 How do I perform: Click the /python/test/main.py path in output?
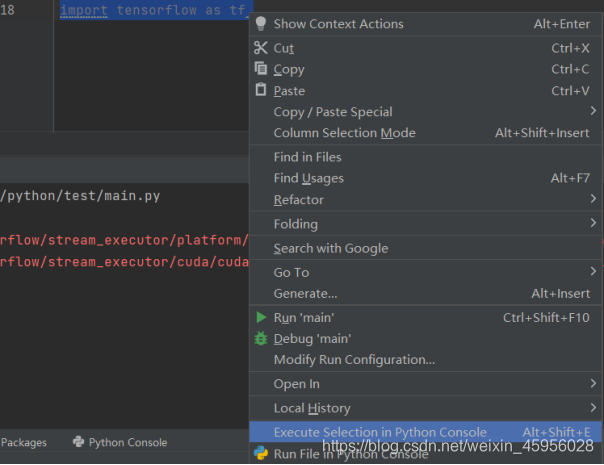80,196
